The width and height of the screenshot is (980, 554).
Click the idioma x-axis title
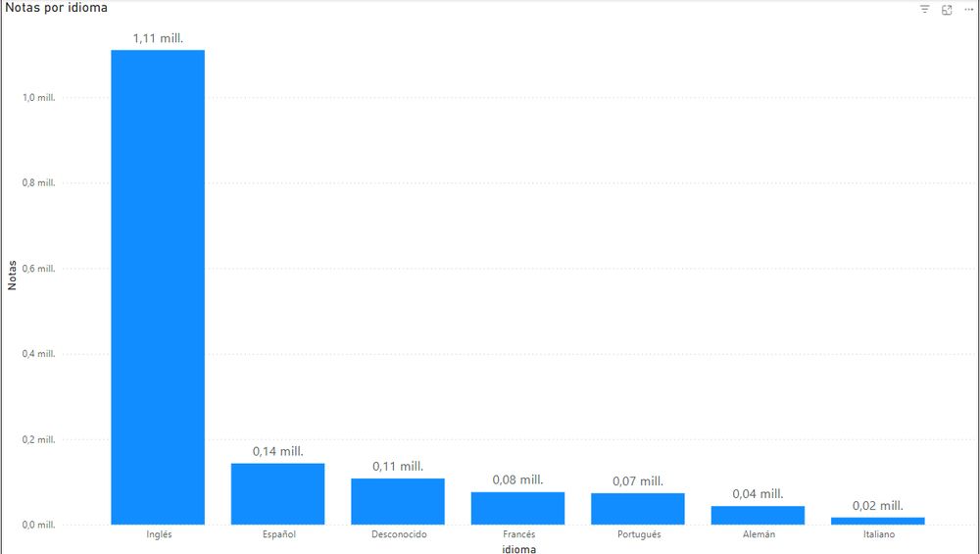(x=519, y=549)
